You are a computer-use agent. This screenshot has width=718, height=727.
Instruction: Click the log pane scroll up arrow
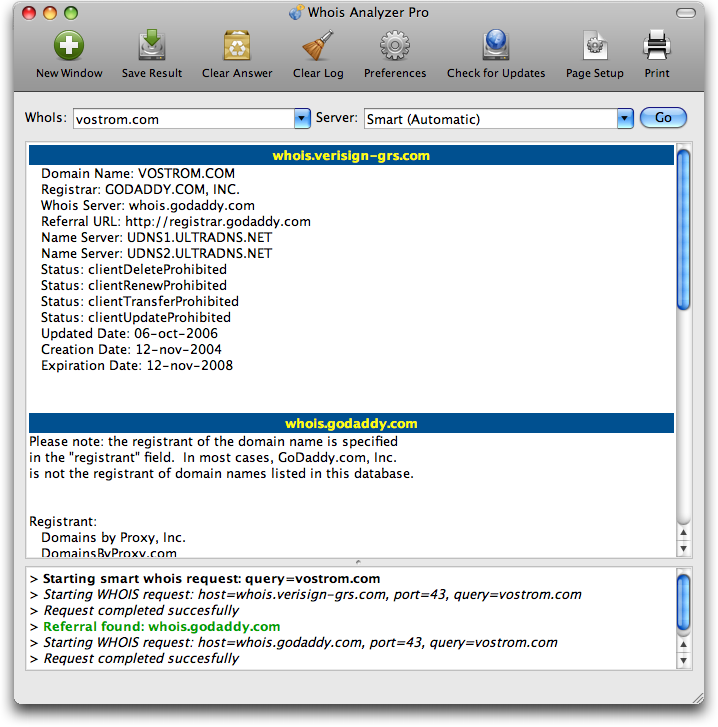(x=683, y=644)
